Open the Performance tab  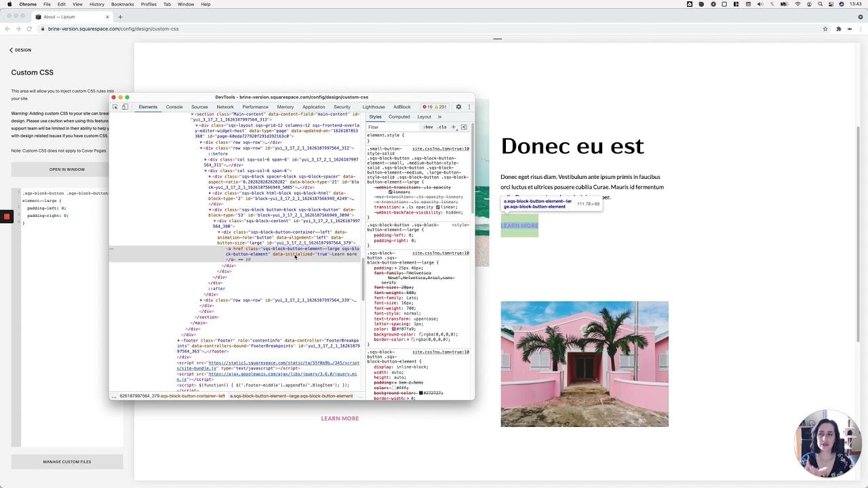click(255, 107)
